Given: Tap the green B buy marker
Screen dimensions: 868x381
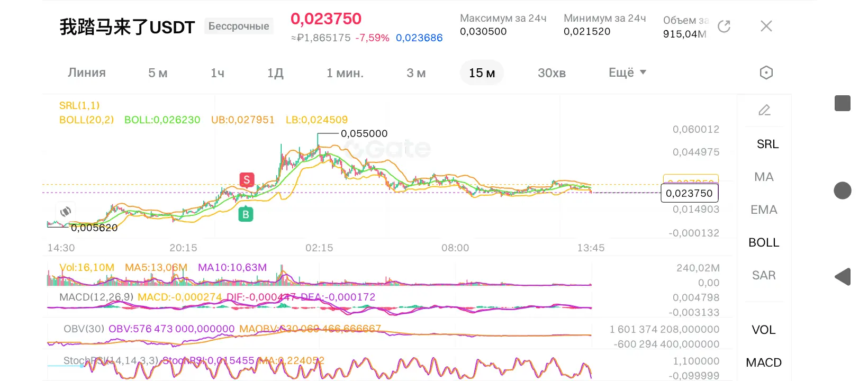Looking at the screenshot, I should tap(246, 214).
